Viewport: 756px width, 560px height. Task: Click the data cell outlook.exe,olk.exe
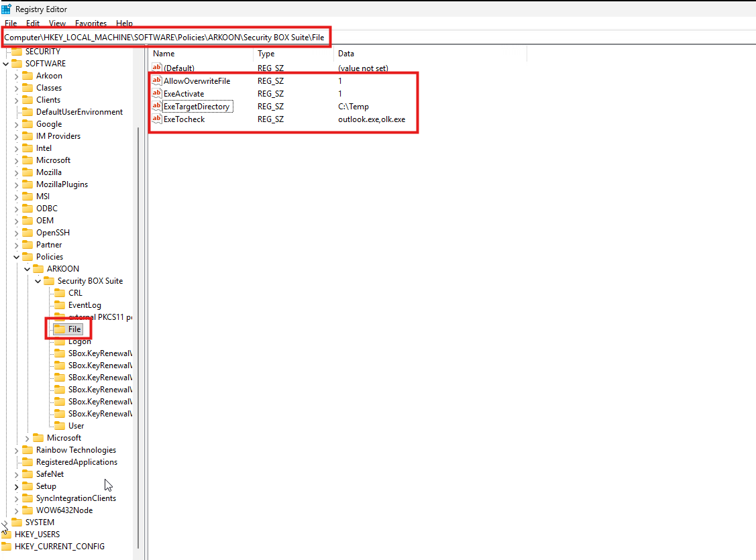(x=372, y=119)
